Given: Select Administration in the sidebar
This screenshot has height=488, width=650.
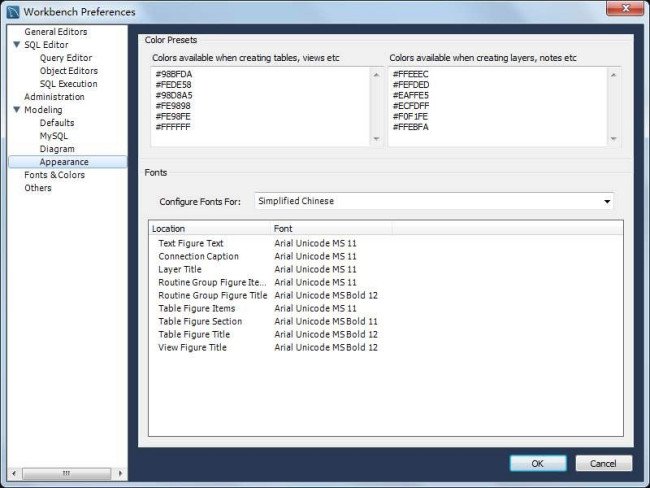Looking at the screenshot, I should [x=54, y=97].
